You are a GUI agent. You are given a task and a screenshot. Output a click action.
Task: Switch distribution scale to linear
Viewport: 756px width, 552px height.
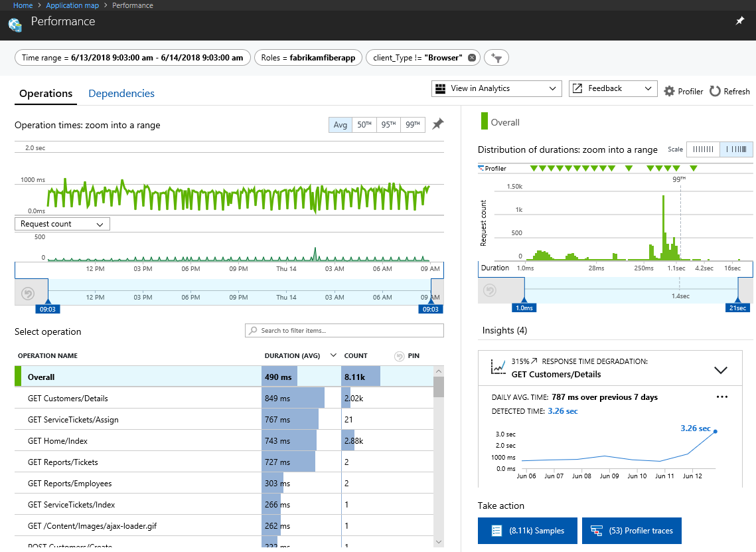(x=703, y=149)
